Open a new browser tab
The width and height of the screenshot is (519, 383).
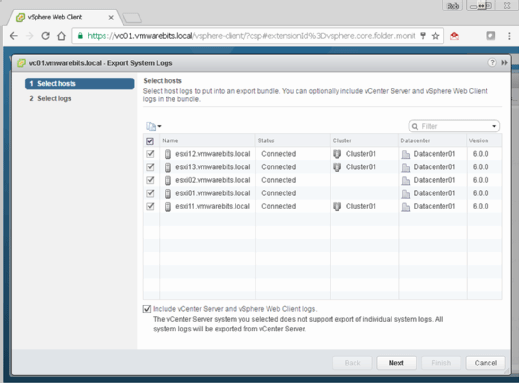pos(132,18)
